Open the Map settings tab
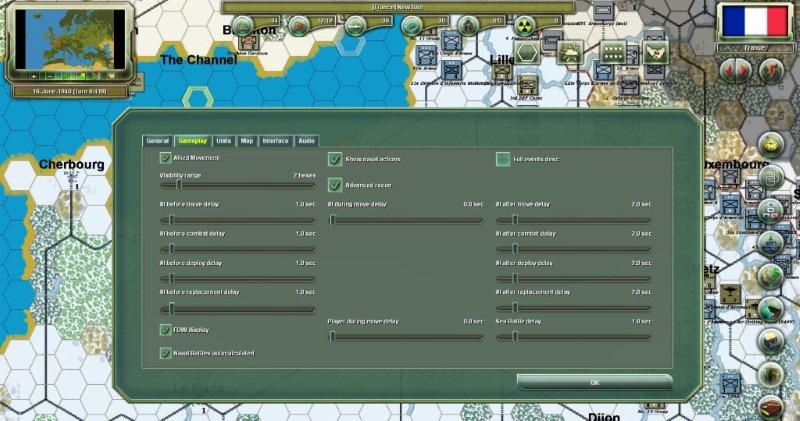The width and height of the screenshot is (800, 421). click(x=247, y=141)
